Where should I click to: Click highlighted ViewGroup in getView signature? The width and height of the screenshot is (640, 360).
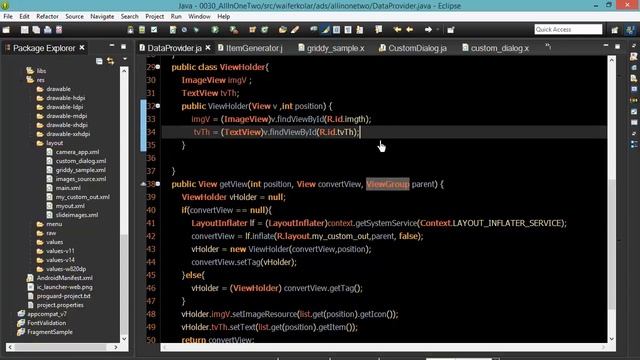click(387, 184)
